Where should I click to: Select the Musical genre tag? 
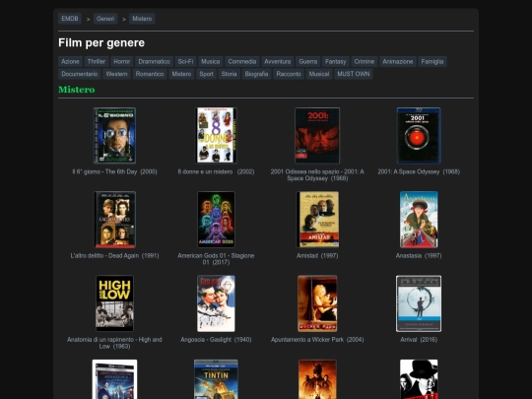pyautogui.click(x=319, y=74)
